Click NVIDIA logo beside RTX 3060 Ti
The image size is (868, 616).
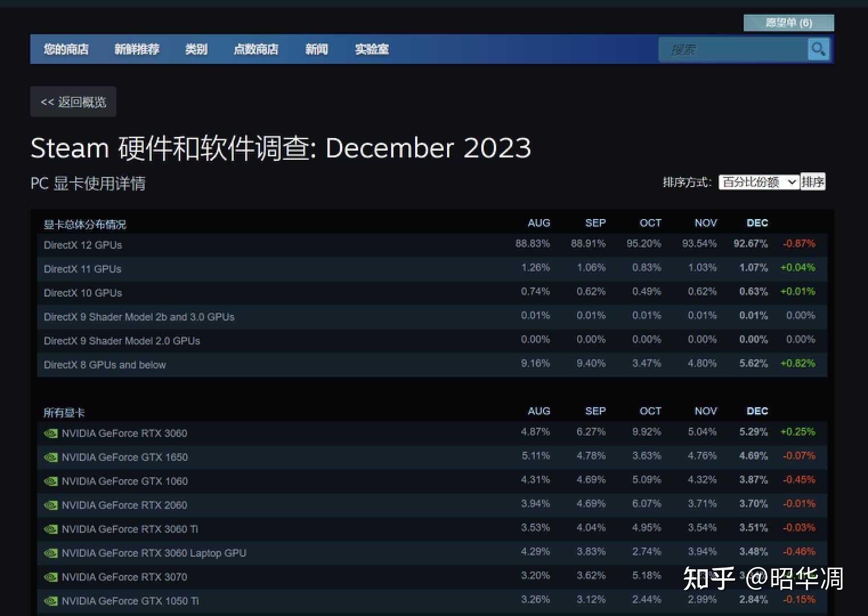[51, 529]
